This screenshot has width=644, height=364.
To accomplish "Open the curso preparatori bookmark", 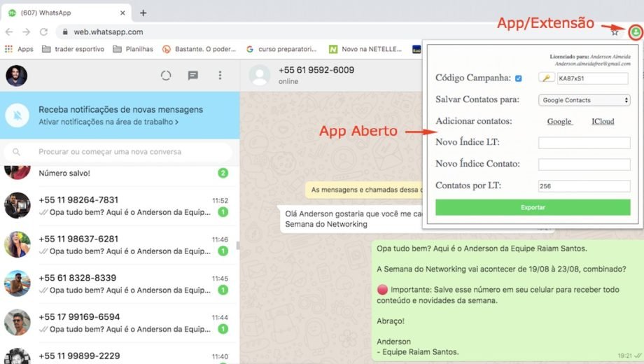I will [281, 49].
